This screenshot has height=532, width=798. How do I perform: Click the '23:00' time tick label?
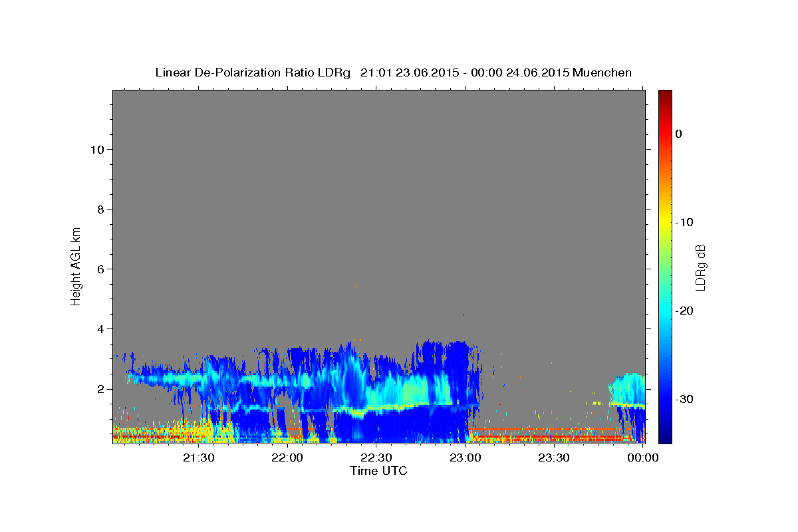pyautogui.click(x=465, y=458)
